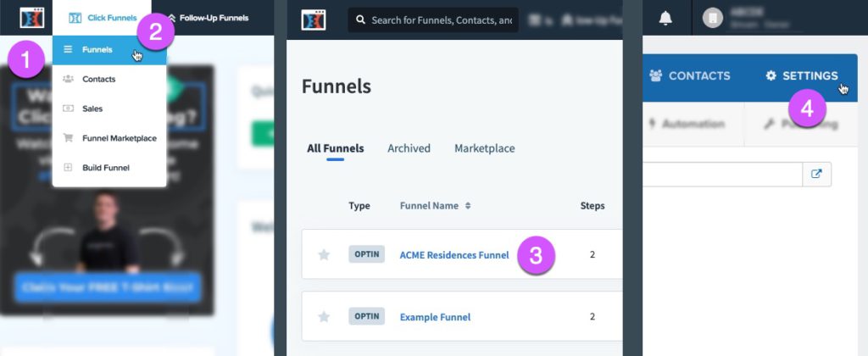The image size is (868, 356).
Task: Expand the Follow-Up Funnels menu
Action: 209,18
